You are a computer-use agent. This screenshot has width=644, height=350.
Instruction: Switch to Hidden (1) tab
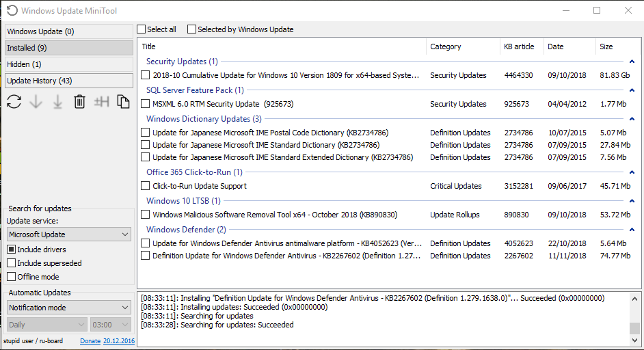(x=69, y=64)
